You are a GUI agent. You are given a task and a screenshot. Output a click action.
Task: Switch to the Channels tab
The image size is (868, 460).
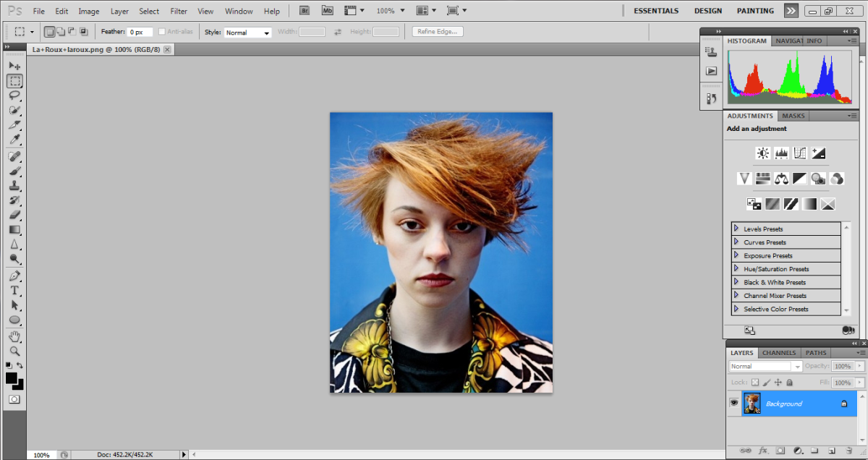778,353
